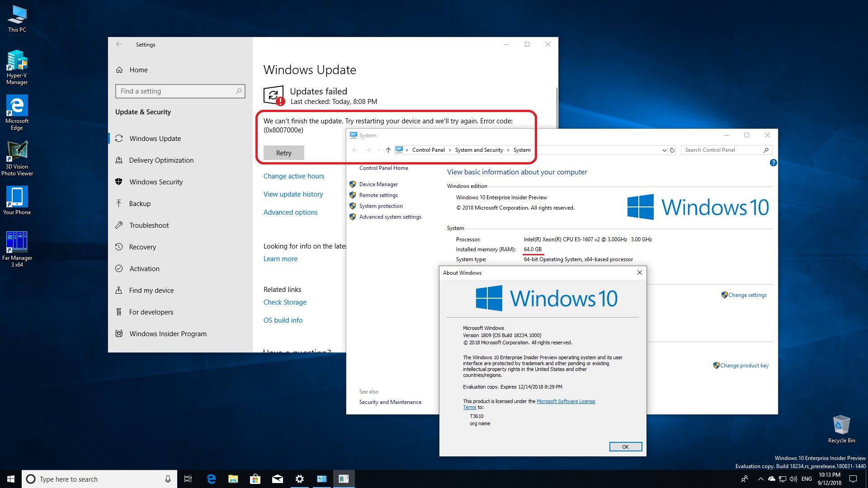Open the taskbar clock and date
The image size is (868, 488).
(830, 479)
